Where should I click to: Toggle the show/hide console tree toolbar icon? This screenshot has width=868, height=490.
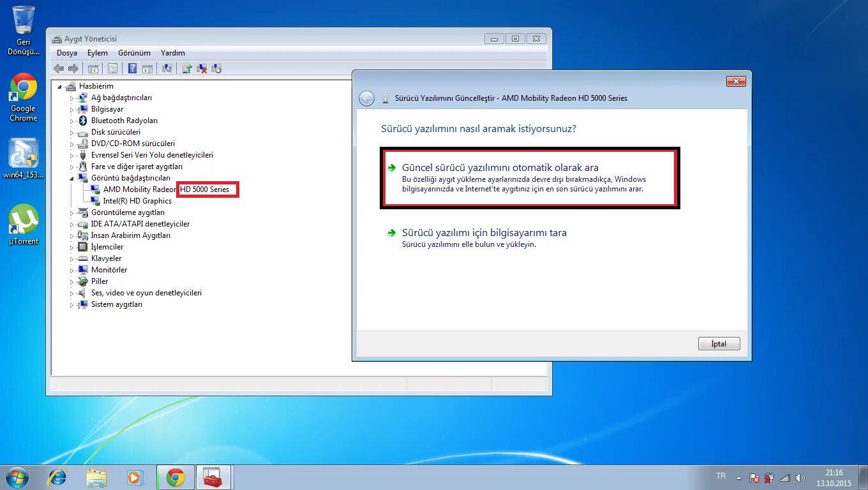tap(93, 68)
